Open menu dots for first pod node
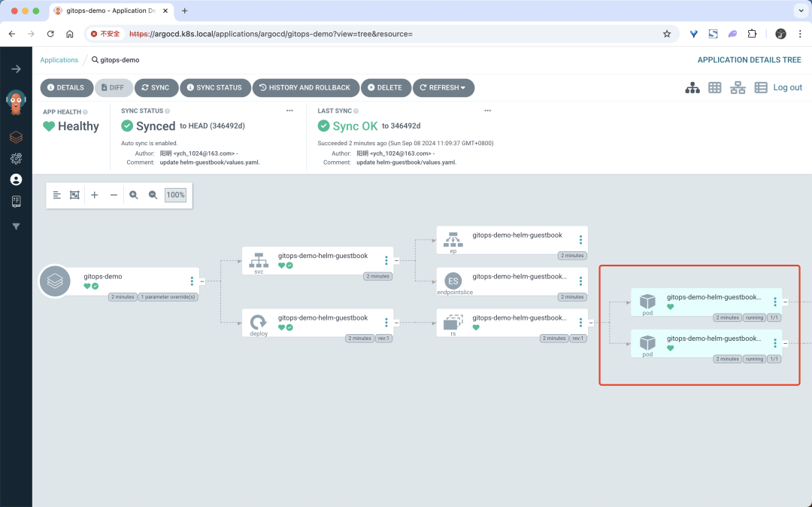The width and height of the screenshot is (812, 507). 774,302
